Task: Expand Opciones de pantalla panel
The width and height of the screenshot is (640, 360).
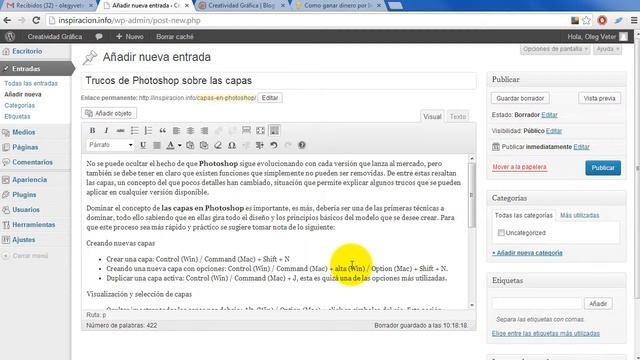Action: pos(555,49)
